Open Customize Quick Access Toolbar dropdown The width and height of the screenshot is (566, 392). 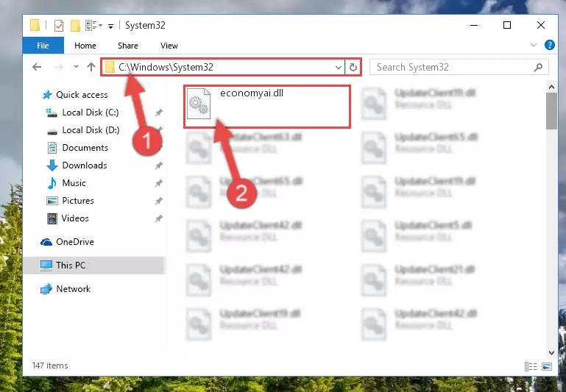(x=110, y=26)
